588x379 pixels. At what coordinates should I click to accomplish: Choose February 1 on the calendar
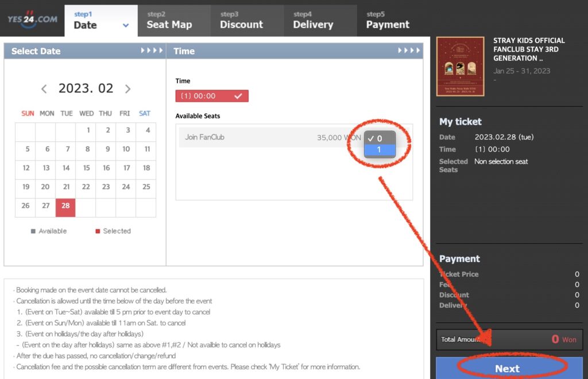pyautogui.click(x=87, y=130)
